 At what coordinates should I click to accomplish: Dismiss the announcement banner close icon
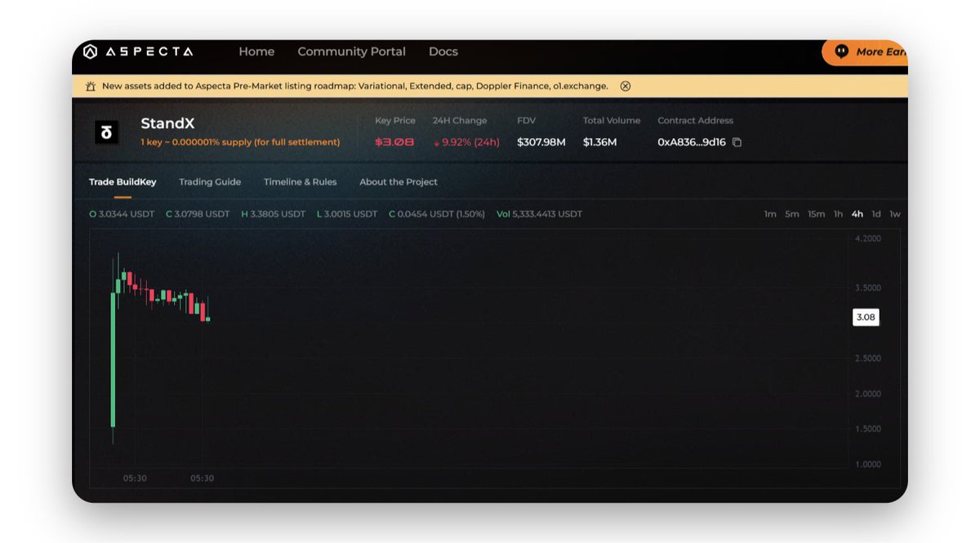(625, 86)
